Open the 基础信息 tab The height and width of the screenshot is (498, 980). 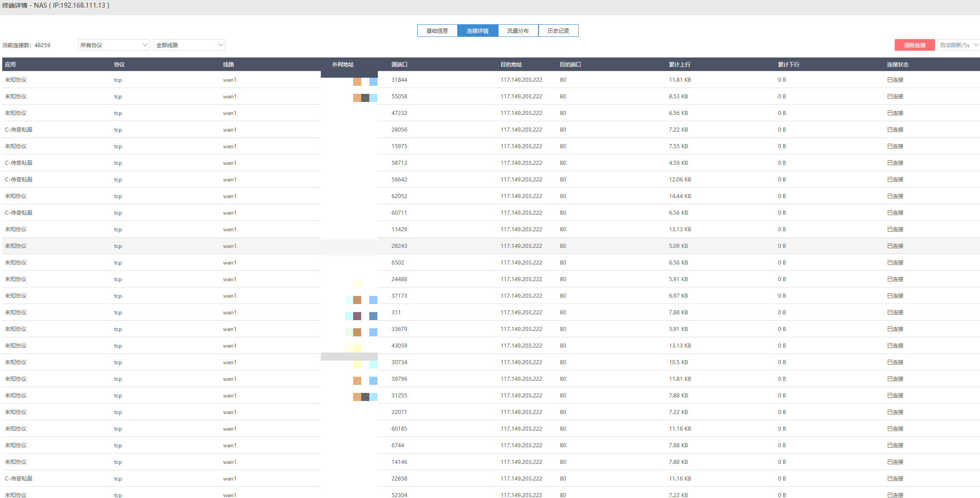point(437,31)
